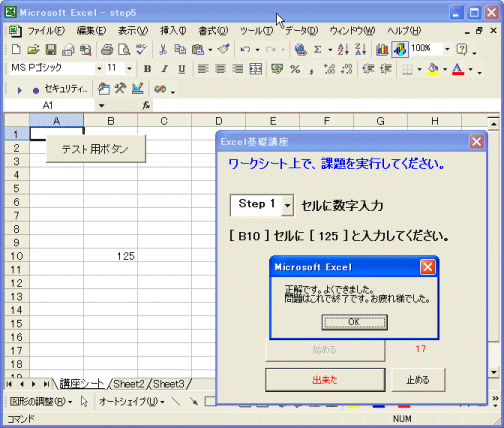
Task: Open the オートシェイプ(U) menu button
Action: [132, 402]
